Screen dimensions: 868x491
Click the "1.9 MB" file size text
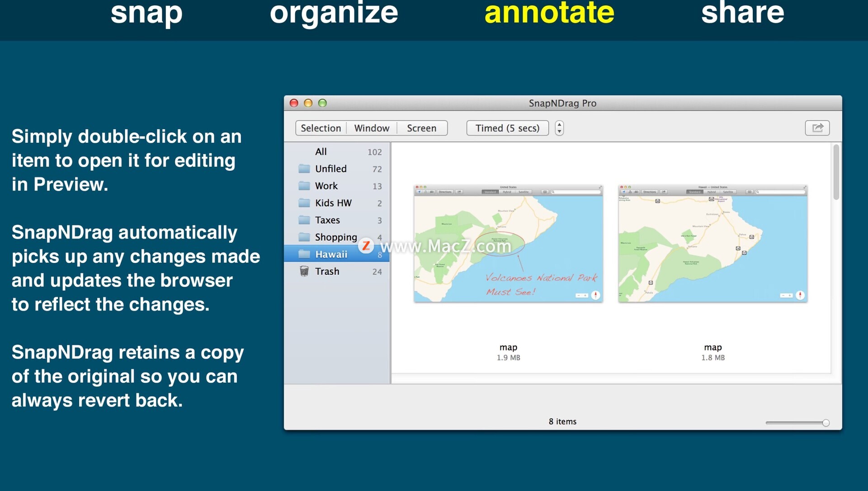coord(508,358)
